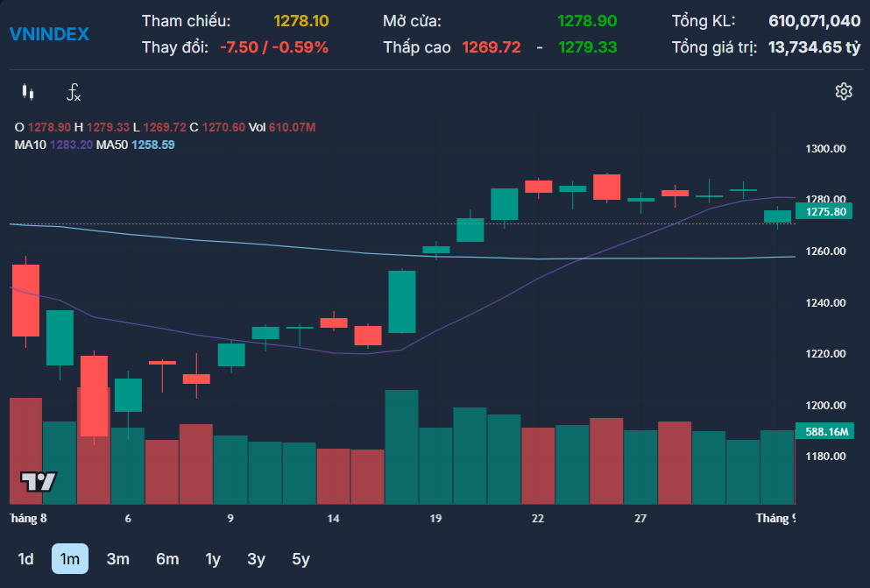Click the MA10 indicator legend value
Viewport: 870px width, 588px height.
(x=71, y=145)
